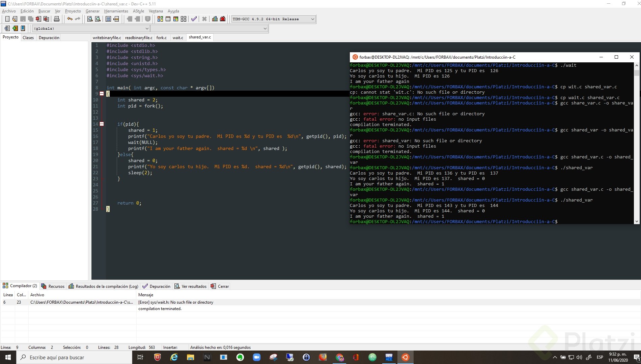
Task: Open the Resultados de la compilación (Log) tab
Action: pyautogui.click(x=104, y=286)
